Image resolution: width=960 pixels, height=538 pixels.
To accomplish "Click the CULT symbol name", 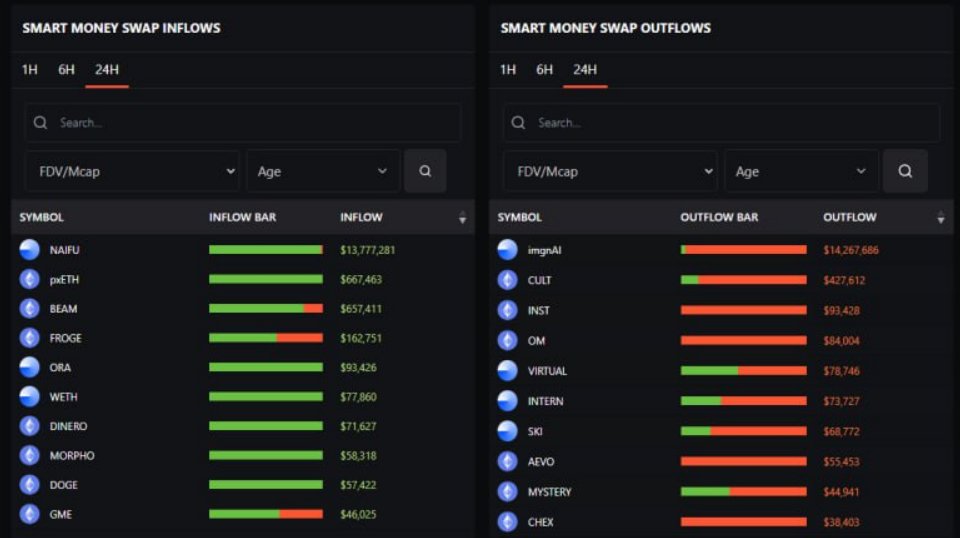I will (x=539, y=280).
